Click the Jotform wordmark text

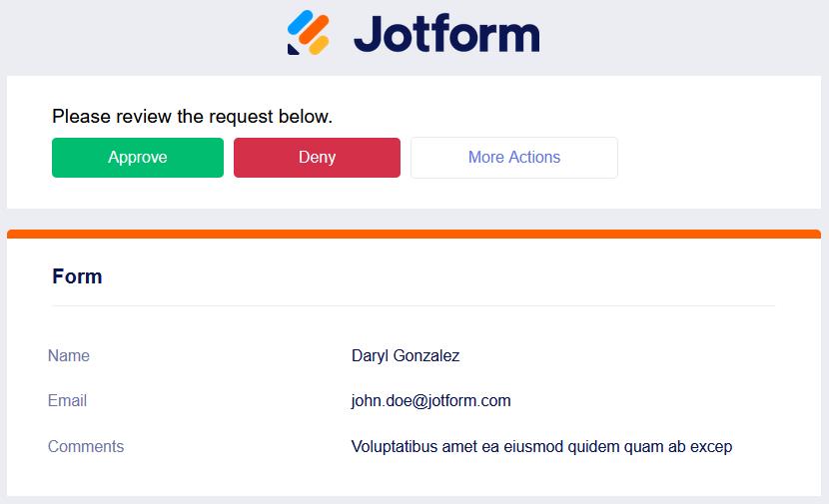[x=446, y=33]
